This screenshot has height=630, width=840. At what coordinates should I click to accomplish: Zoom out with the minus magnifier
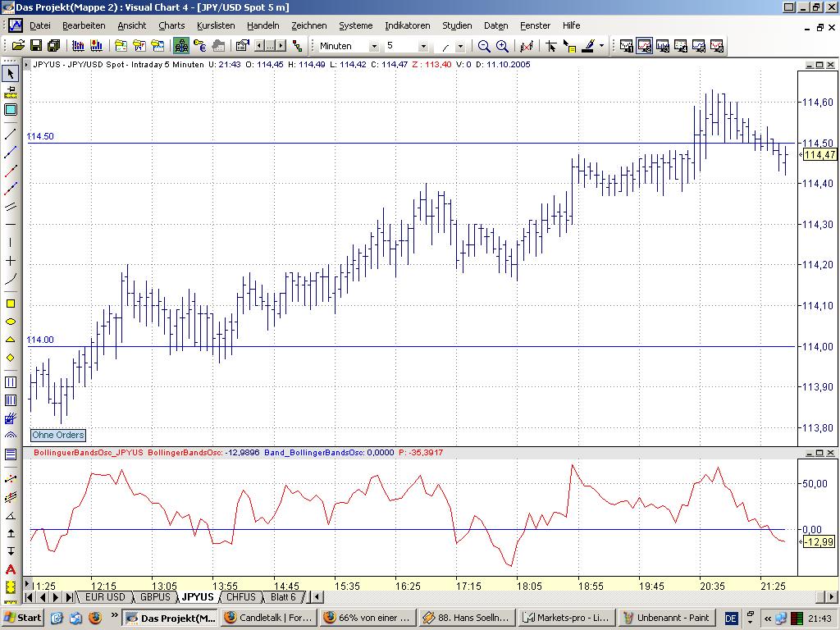pos(484,46)
